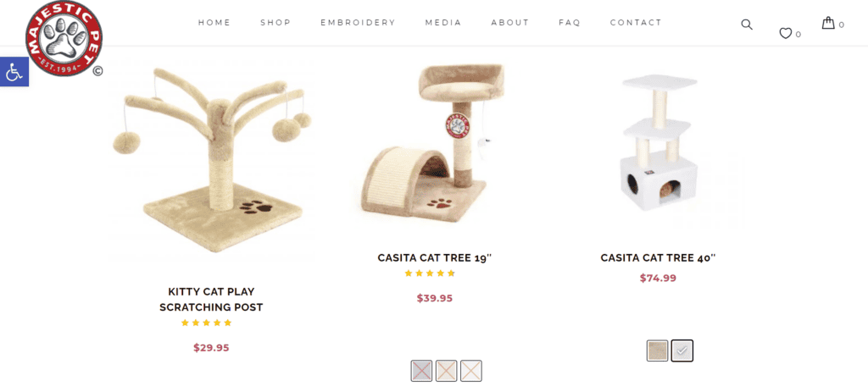Open the Contact page
The image size is (868, 392).
click(636, 23)
